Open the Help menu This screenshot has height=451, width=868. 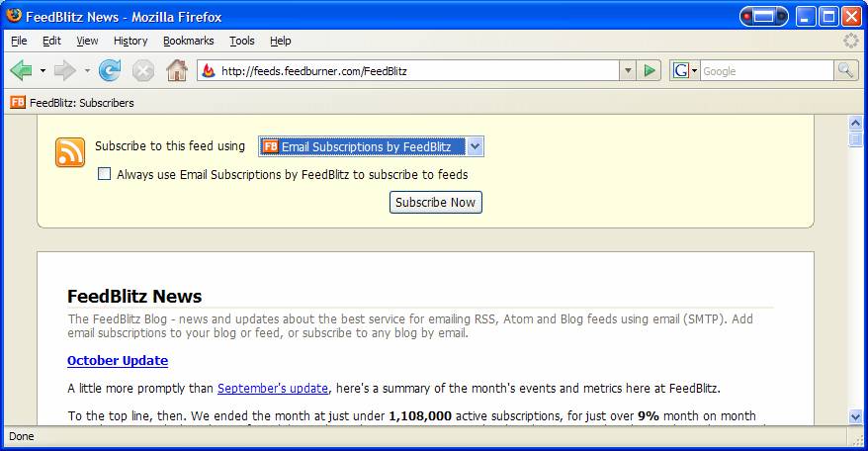(x=280, y=41)
